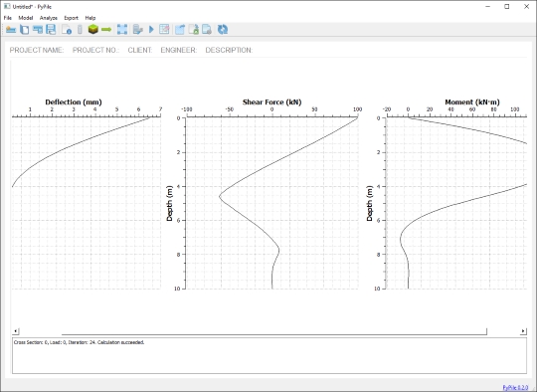The height and width of the screenshot is (392, 537).
Task: Click the save-as floppy disk icon
Action: [x=51, y=30]
